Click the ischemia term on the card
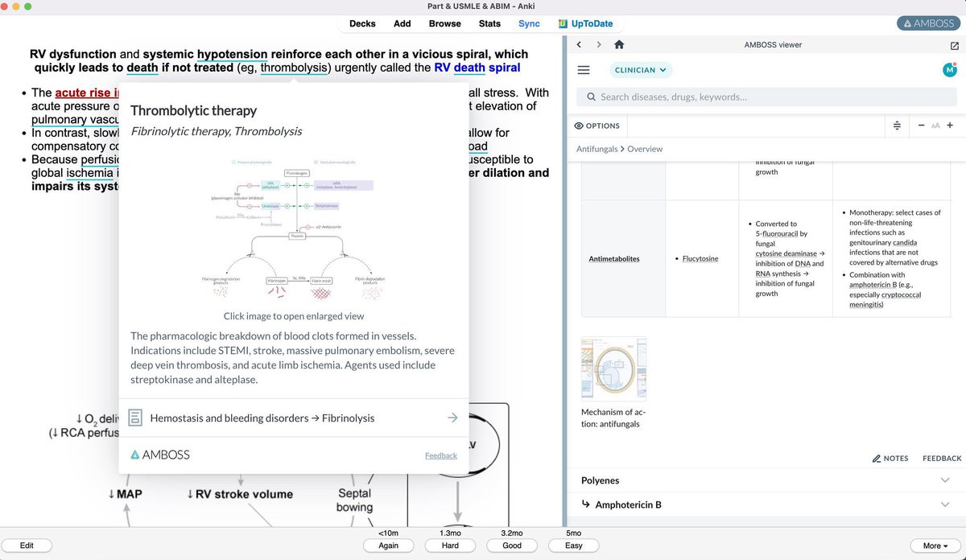966x560 pixels. click(x=91, y=172)
